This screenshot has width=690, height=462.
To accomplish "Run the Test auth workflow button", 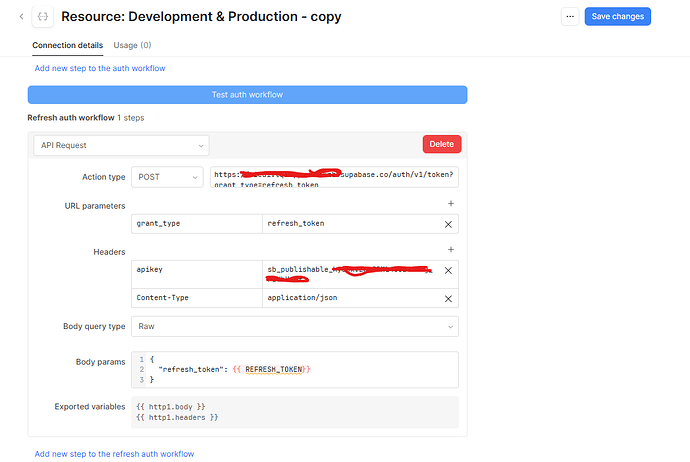I will 247,95.
